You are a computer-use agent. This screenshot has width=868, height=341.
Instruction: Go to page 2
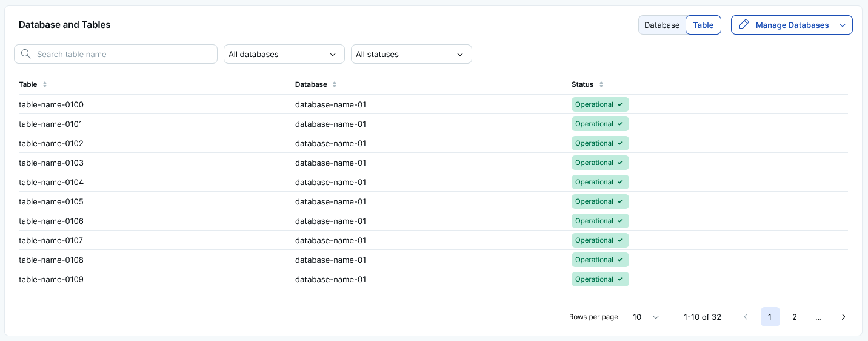(794, 317)
